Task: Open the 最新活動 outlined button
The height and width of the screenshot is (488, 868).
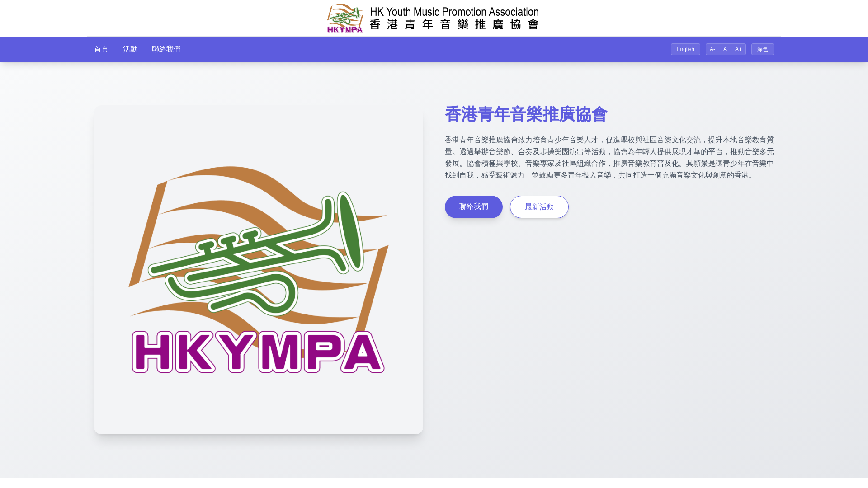Action: 539,207
